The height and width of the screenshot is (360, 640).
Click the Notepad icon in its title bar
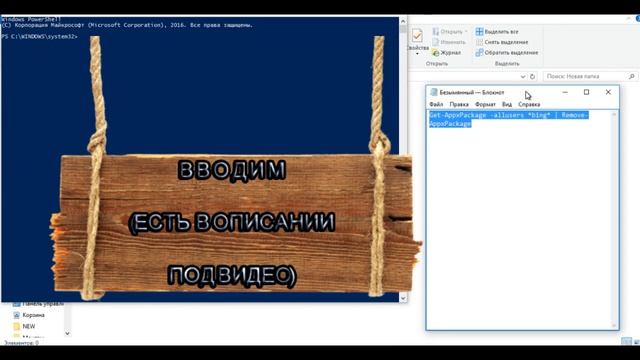(x=434, y=92)
